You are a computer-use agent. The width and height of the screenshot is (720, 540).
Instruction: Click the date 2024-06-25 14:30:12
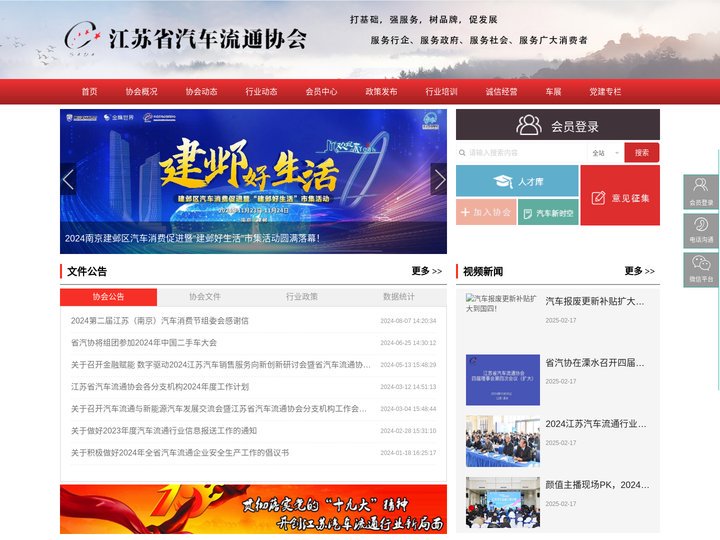[408, 343]
